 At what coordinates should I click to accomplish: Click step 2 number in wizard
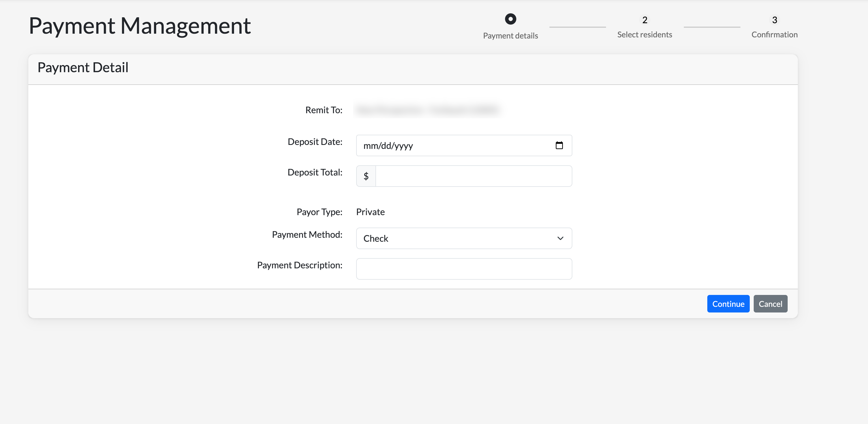(644, 20)
